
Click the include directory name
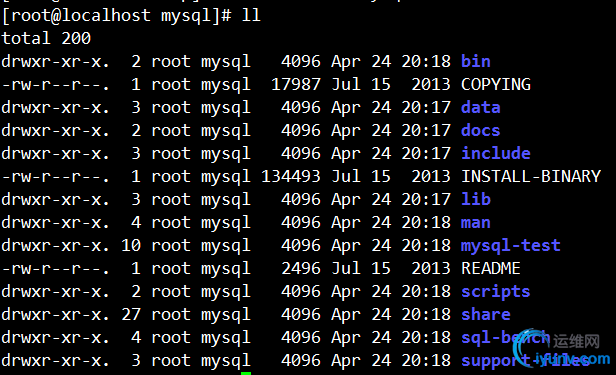click(496, 153)
